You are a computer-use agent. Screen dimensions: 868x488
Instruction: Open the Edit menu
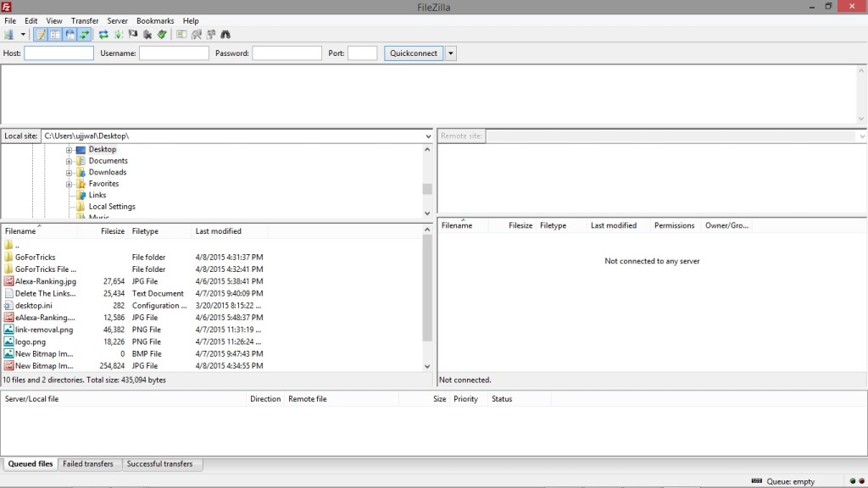point(31,20)
